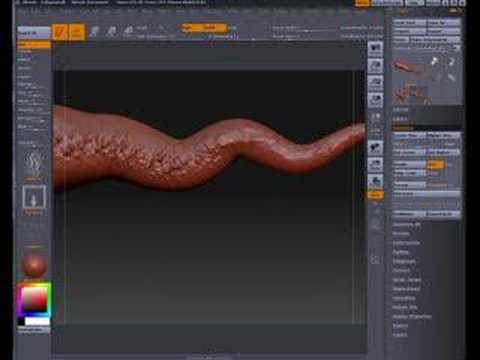Click the Export button below Save As
Image resolution: width=480 pixels, height=360 pixels.
pos(444,31)
